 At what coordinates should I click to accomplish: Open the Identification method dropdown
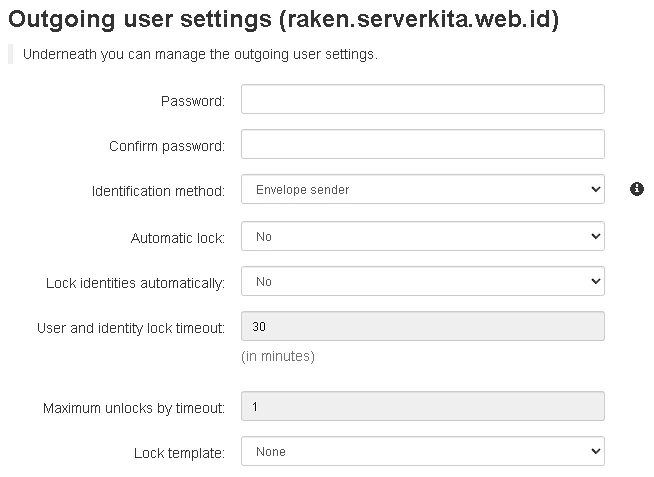coord(422,189)
